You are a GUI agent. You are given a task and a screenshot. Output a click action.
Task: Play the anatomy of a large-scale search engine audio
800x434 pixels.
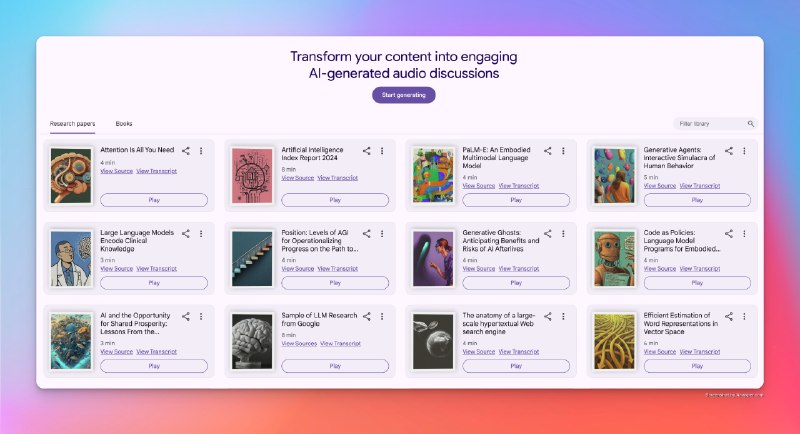[x=516, y=366]
